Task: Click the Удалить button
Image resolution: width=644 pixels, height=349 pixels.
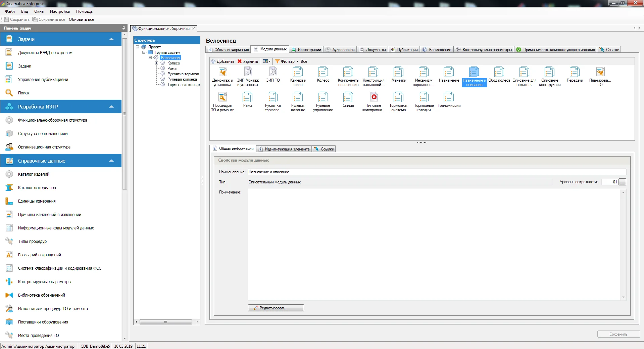Action: 248,61
